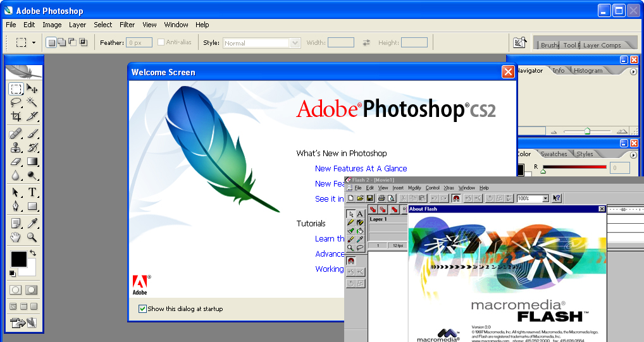The image size is (644, 342).
Task: Open New Features At A Glance link
Action: (361, 168)
